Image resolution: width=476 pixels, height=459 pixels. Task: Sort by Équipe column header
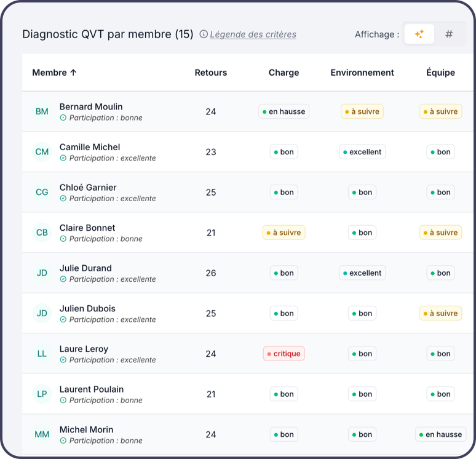tap(440, 73)
